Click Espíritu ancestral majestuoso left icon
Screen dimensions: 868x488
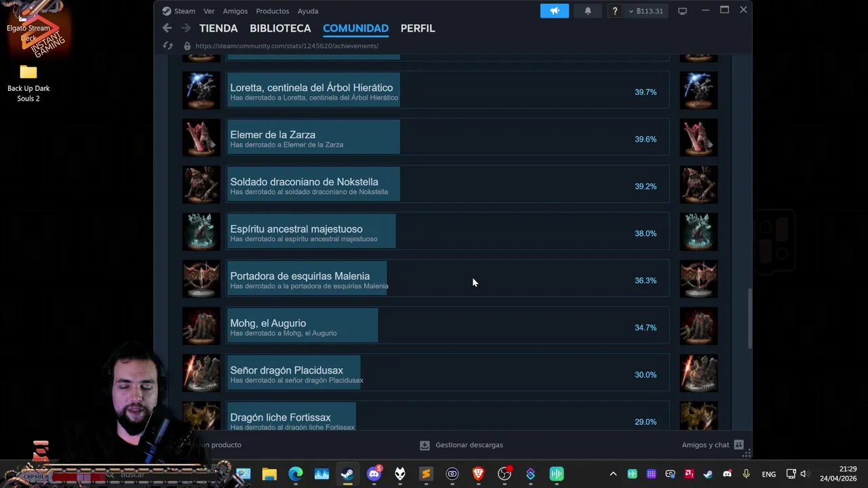click(x=201, y=232)
